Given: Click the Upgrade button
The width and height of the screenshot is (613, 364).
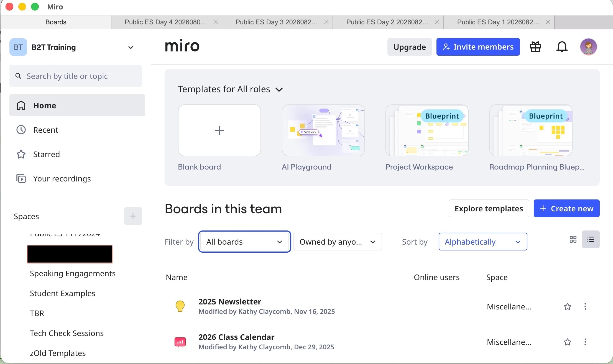Looking at the screenshot, I should click(x=410, y=47).
